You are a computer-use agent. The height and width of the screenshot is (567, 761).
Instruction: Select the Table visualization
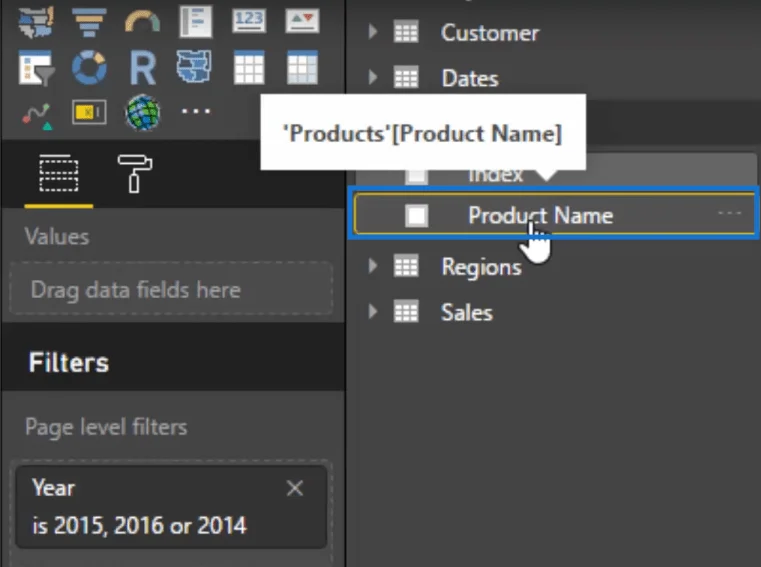249,67
